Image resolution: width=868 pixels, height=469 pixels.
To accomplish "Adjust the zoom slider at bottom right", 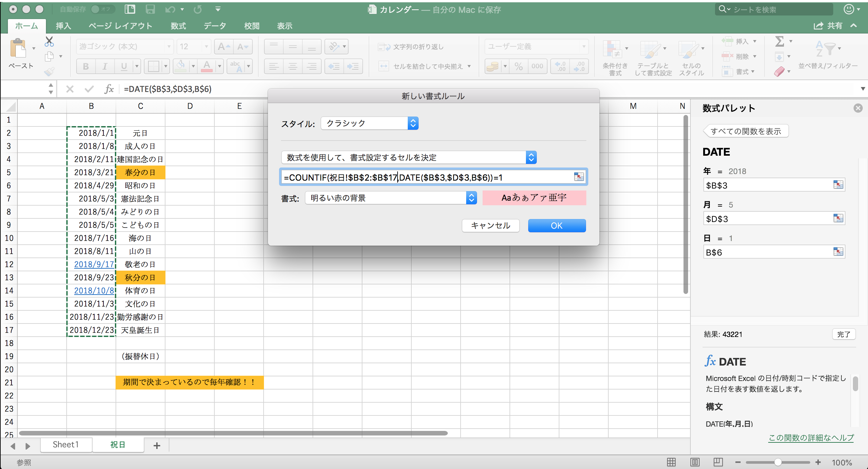I will click(777, 462).
